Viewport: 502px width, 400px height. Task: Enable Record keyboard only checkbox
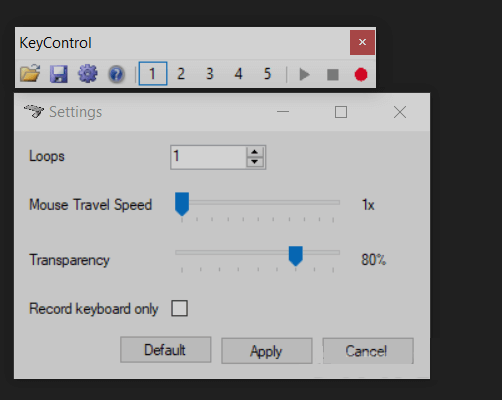179,308
